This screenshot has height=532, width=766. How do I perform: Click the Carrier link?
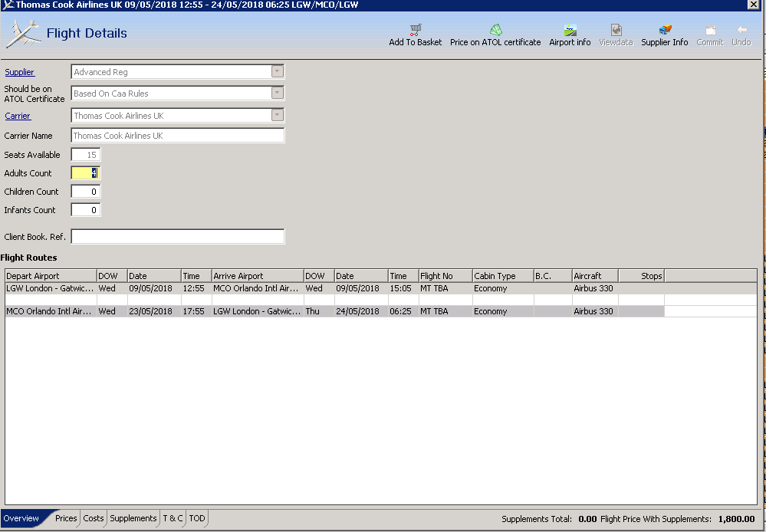pos(18,116)
